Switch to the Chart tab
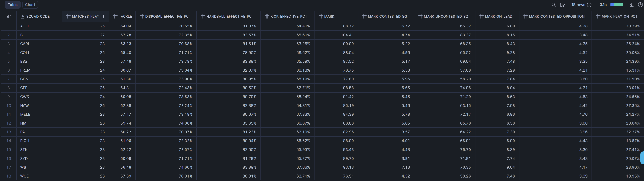Screen dimensions: 644x181 click(x=30, y=5)
